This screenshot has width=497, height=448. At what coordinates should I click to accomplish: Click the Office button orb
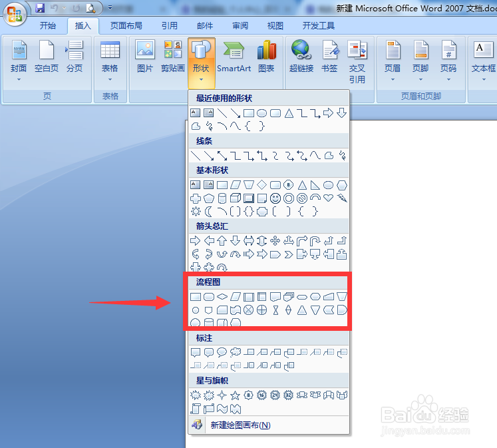(15, 14)
